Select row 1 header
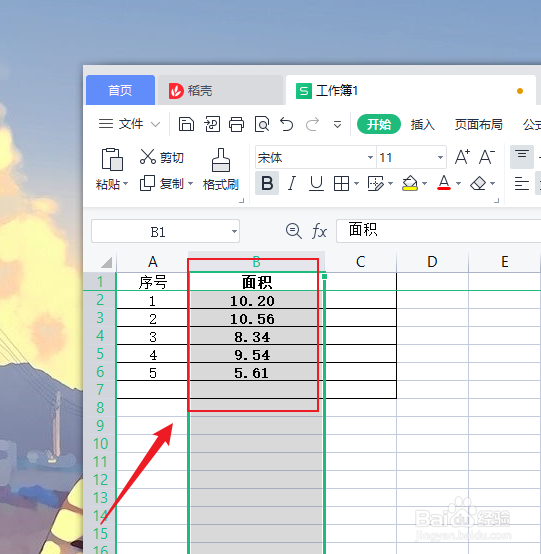Screen dimensions: 541x554 [x=100, y=282]
